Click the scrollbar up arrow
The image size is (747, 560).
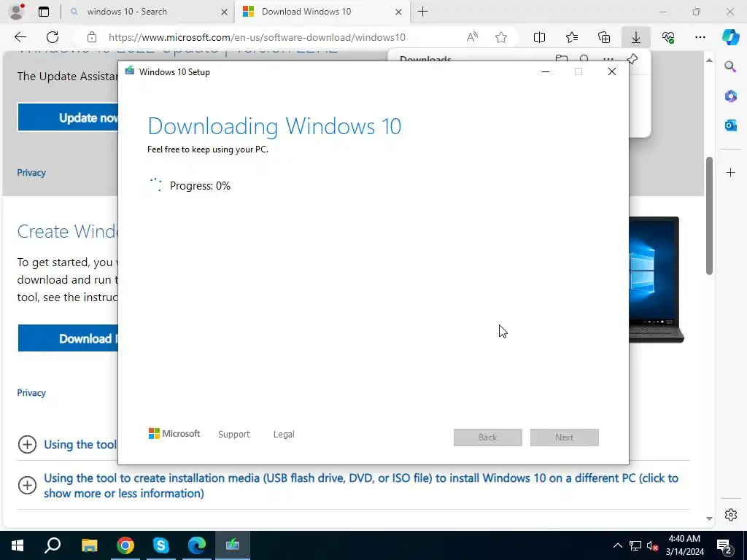pos(709,60)
